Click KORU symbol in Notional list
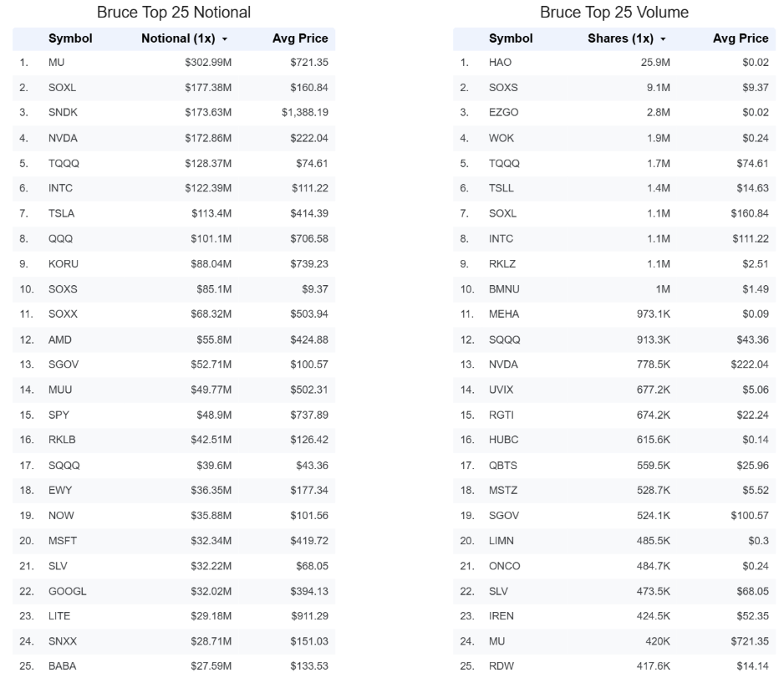 pos(63,264)
